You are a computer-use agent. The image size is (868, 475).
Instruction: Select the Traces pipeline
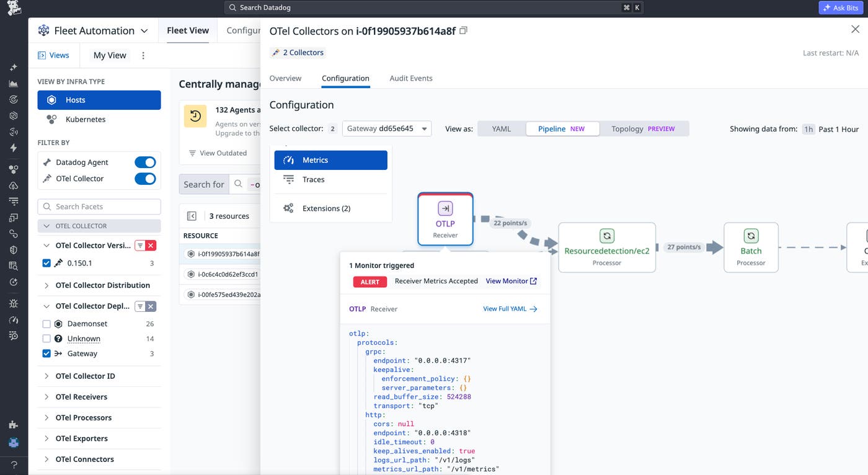tap(331, 179)
